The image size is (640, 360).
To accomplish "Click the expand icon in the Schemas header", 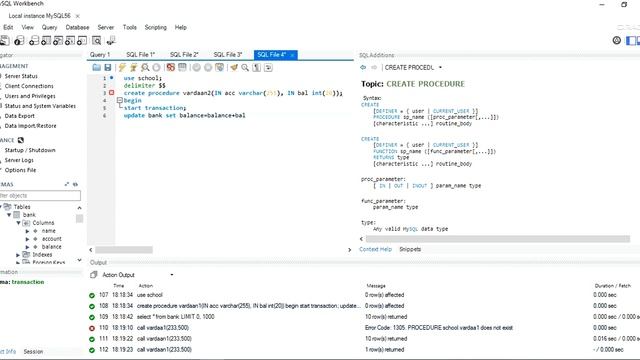I will coord(67,184).
